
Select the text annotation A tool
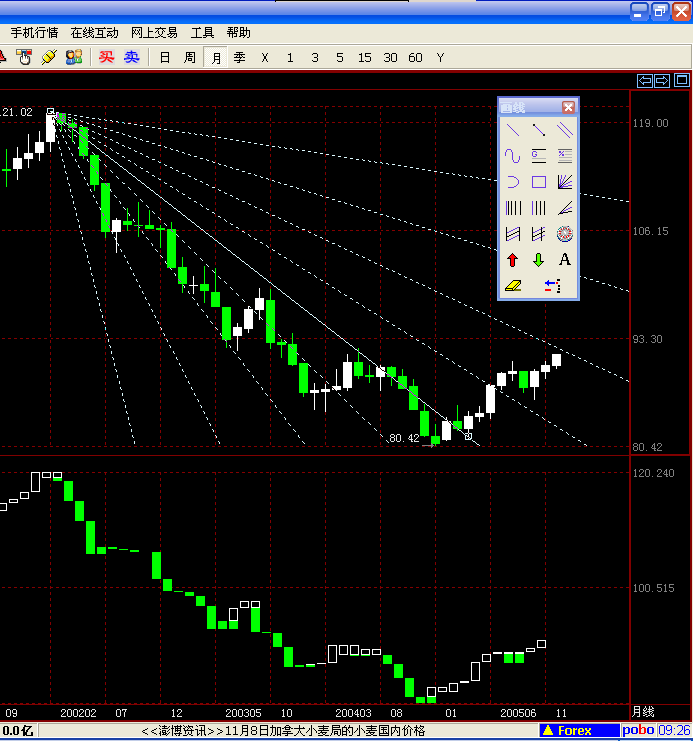565,260
